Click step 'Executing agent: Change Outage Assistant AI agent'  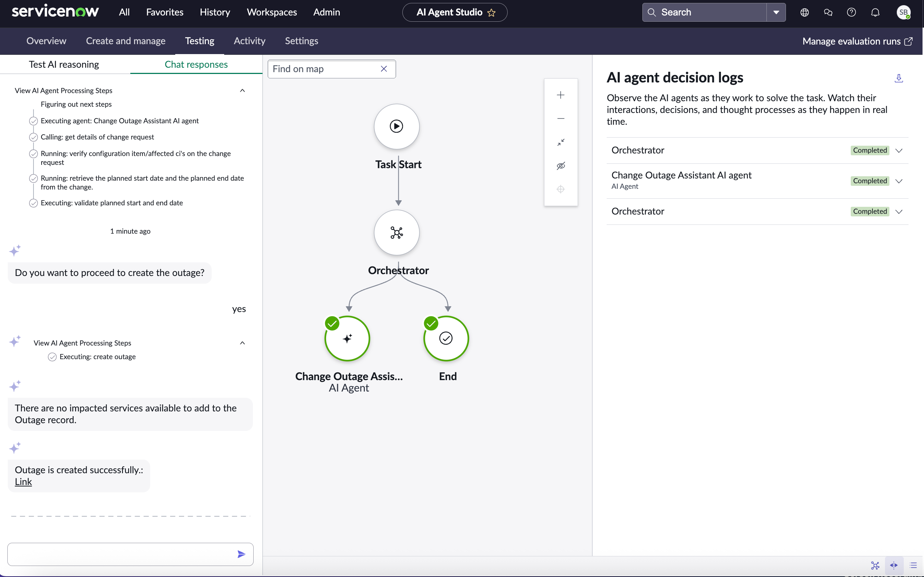(120, 121)
